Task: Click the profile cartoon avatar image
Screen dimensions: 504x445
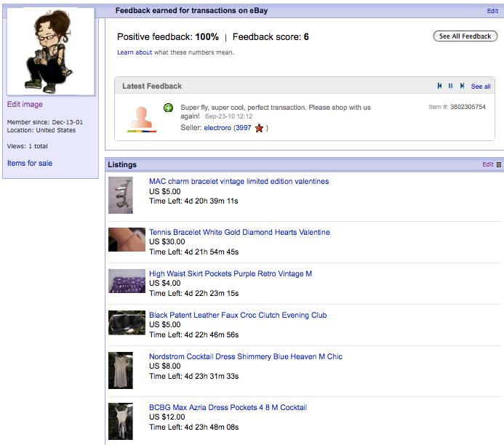Action: tap(50, 52)
